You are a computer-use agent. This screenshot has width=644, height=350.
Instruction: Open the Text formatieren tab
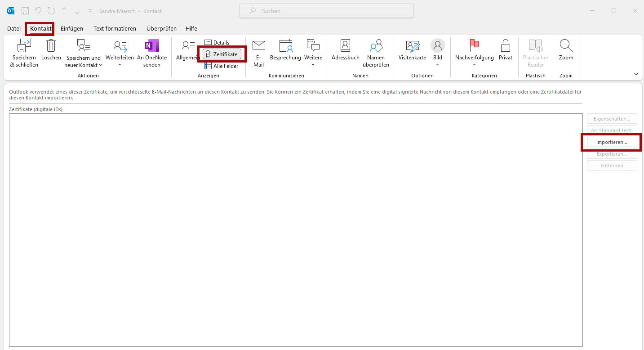pos(115,28)
